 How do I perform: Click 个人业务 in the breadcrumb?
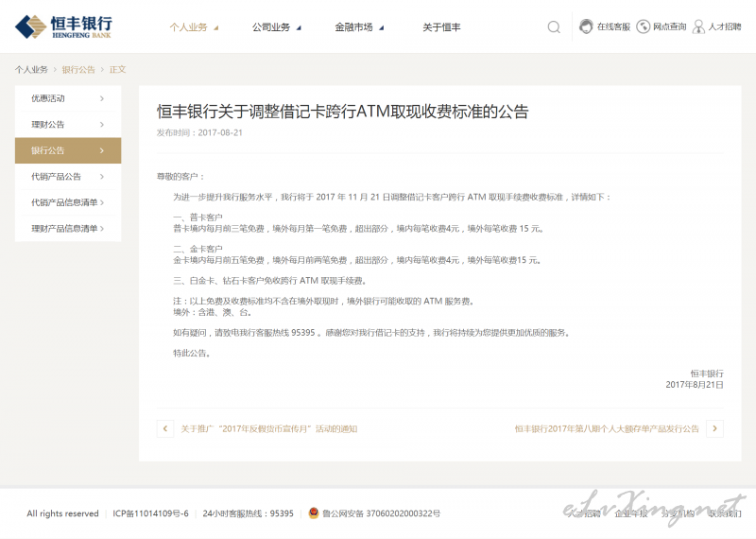(31, 69)
